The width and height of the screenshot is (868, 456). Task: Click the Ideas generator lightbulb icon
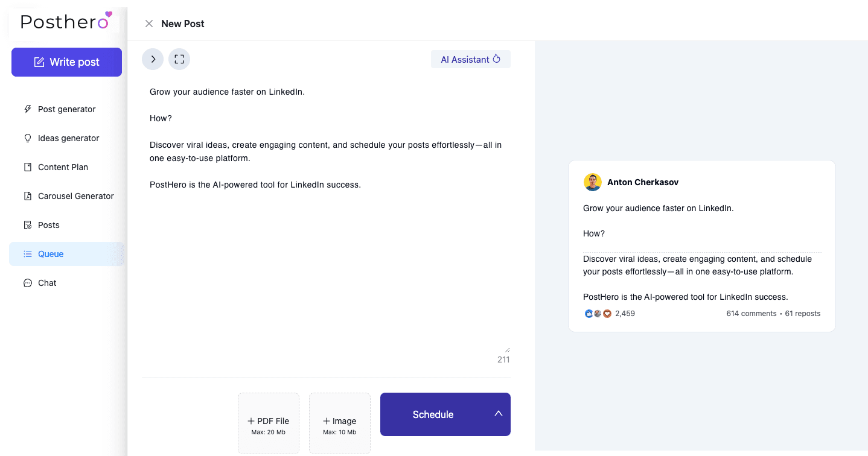coord(27,138)
